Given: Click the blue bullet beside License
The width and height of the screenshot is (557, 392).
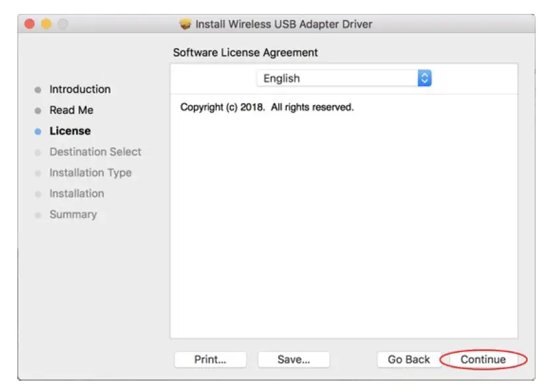Looking at the screenshot, I should coord(38,132).
